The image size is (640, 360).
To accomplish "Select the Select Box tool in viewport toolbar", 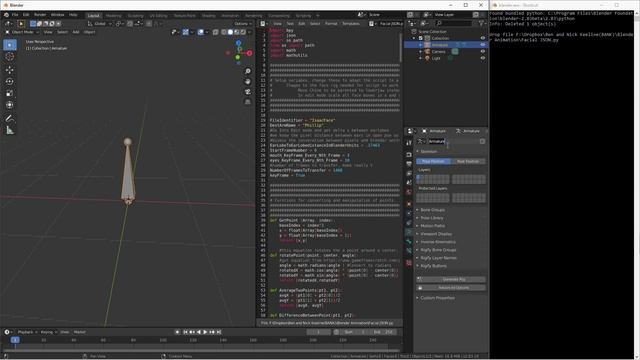I will click(x=10, y=44).
